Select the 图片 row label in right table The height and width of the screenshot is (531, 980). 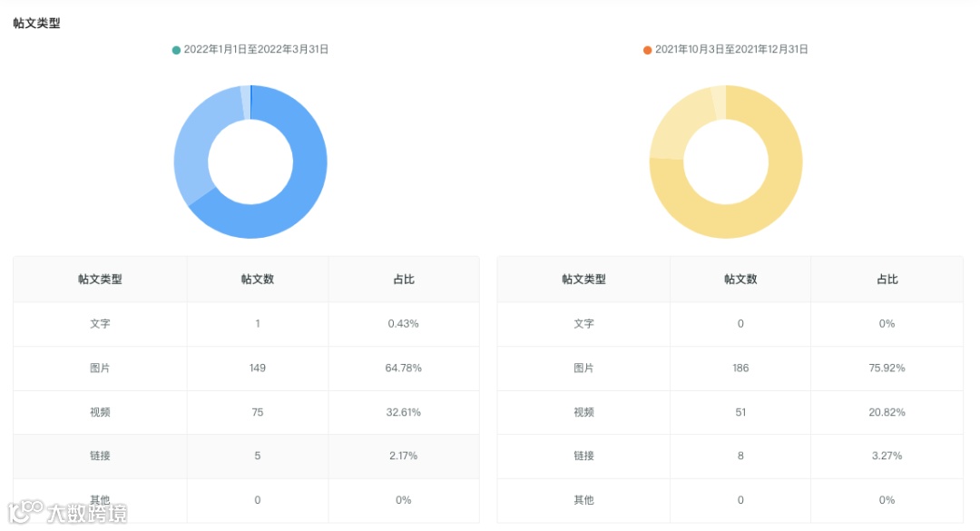pos(583,368)
